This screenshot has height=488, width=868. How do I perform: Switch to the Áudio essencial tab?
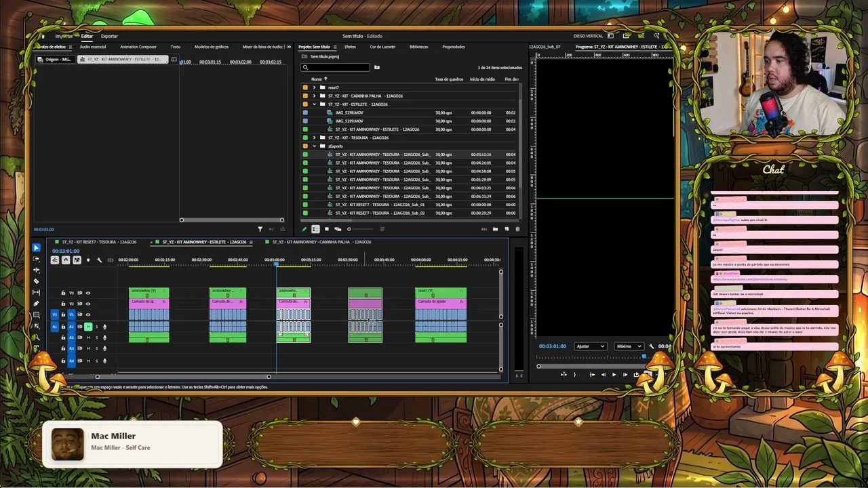(93, 47)
